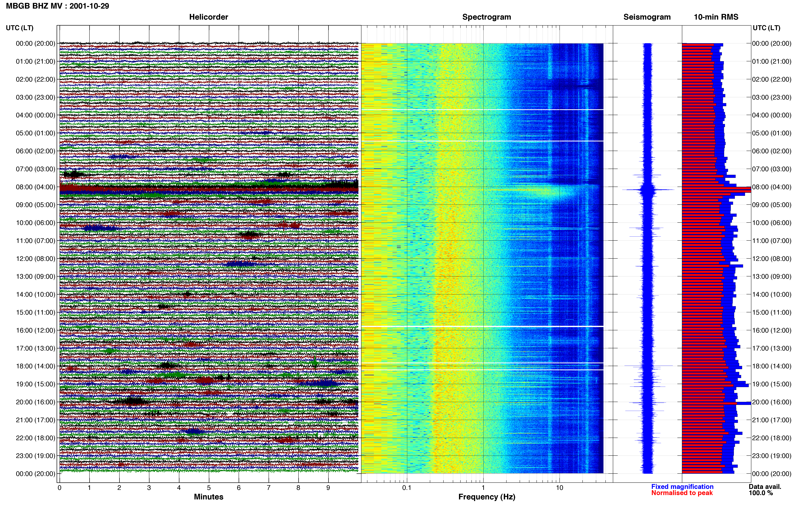Image resolution: width=812 pixels, height=508 pixels.
Task: Click the 'Frequency (Hz)' axis title
Action: [x=487, y=497]
